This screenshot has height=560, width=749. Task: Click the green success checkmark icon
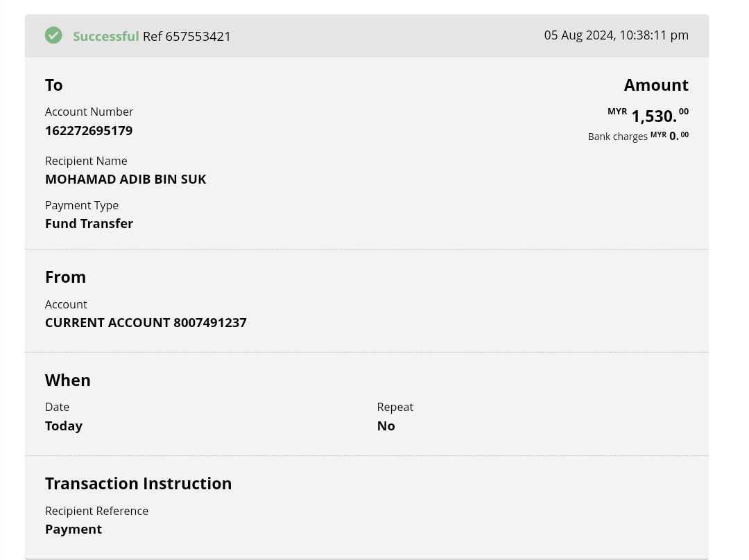click(x=53, y=35)
